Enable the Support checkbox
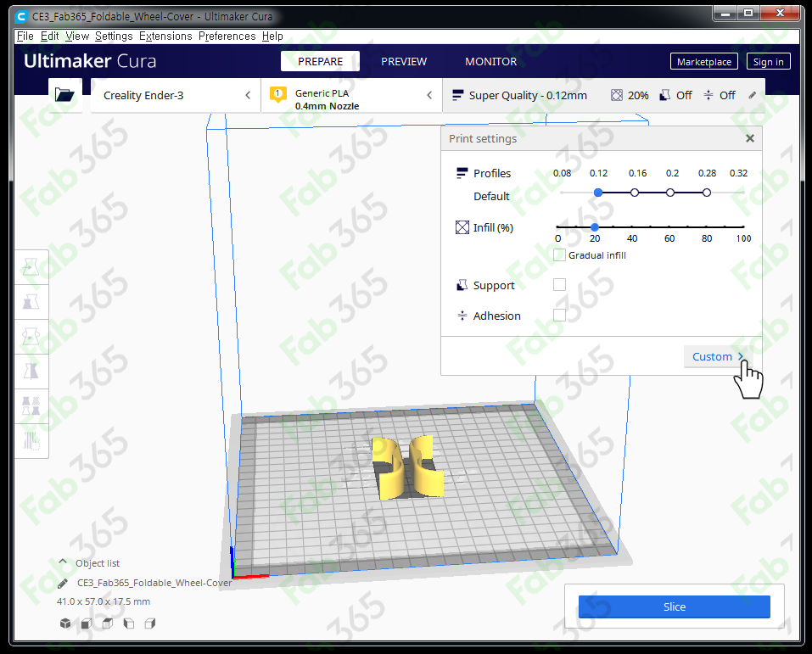Screen dimensions: 812x654 (x=559, y=285)
